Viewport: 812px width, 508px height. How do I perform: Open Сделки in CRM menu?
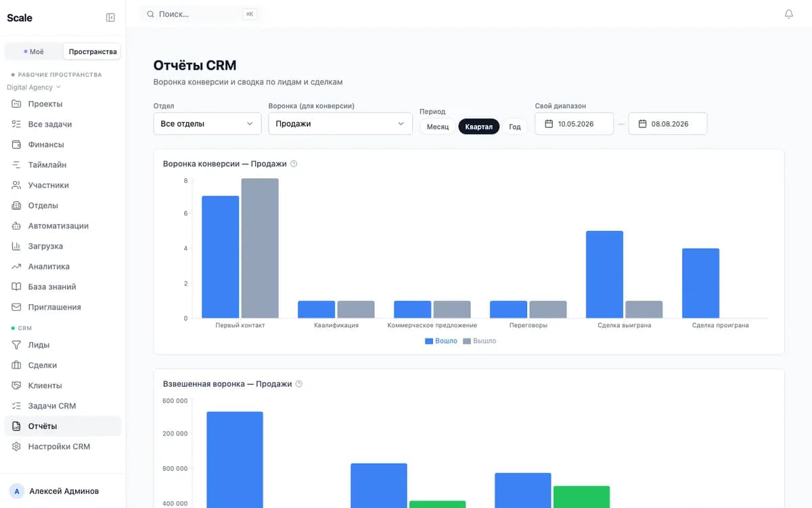pos(62,365)
